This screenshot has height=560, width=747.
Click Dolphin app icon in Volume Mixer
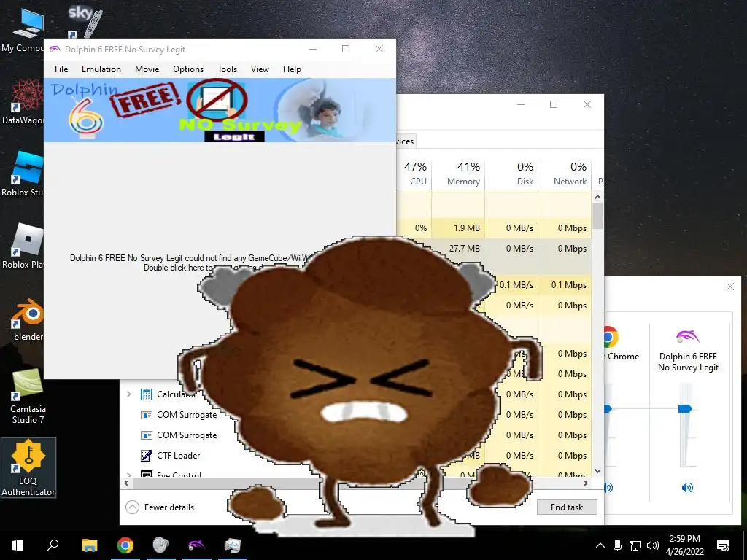687,337
